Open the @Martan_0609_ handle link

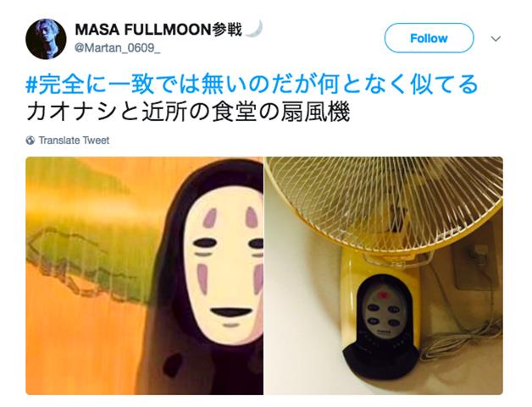(117, 48)
